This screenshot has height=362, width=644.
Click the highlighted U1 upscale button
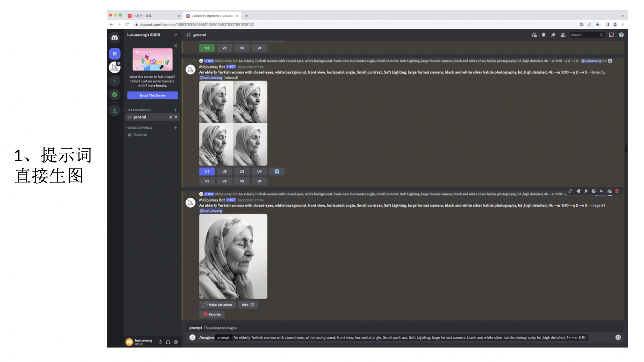pos(207,171)
